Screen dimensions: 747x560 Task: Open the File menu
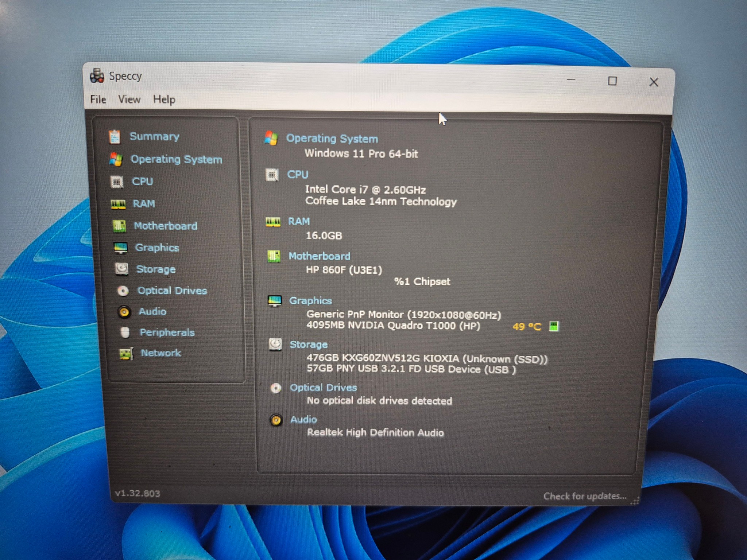click(98, 99)
